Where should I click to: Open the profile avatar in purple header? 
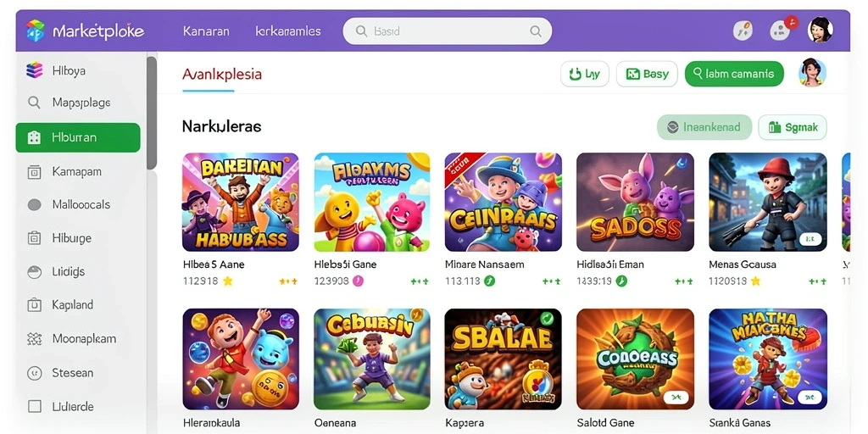820,30
